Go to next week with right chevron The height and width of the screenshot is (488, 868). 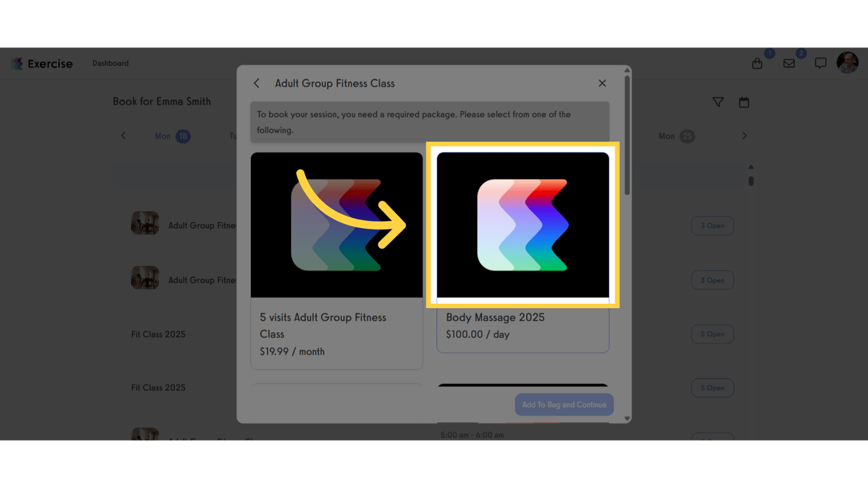[745, 135]
